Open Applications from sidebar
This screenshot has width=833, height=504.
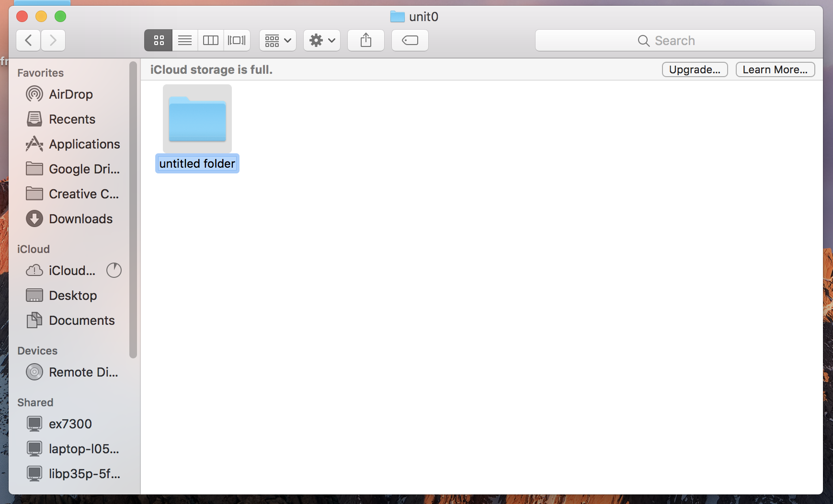(84, 144)
